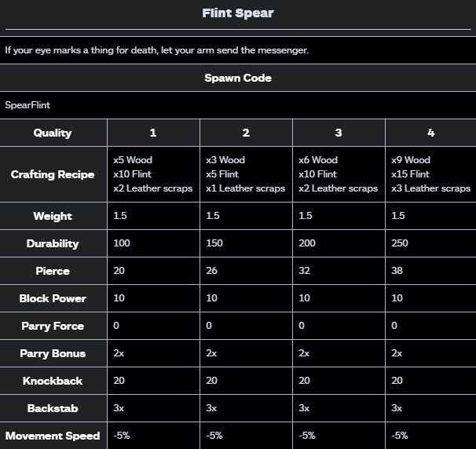Select the Quality 2 column header
Viewport: 476px width, 449px height.
(x=246, y=133)
